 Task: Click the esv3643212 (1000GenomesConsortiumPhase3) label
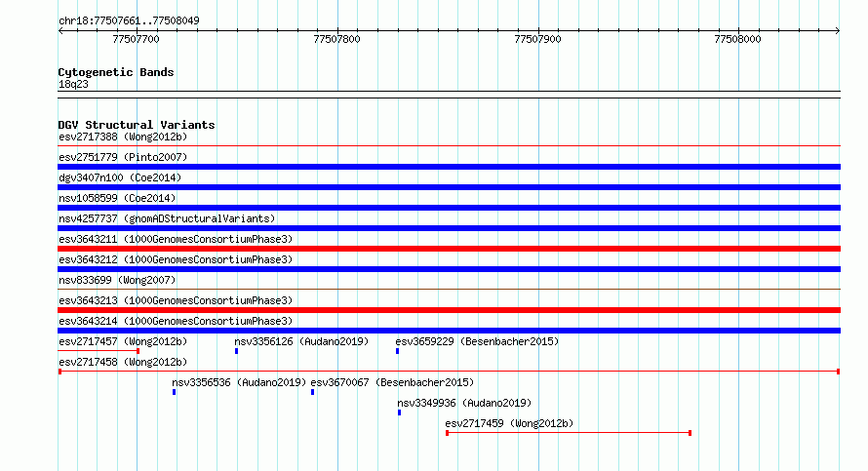pos(176,259)
